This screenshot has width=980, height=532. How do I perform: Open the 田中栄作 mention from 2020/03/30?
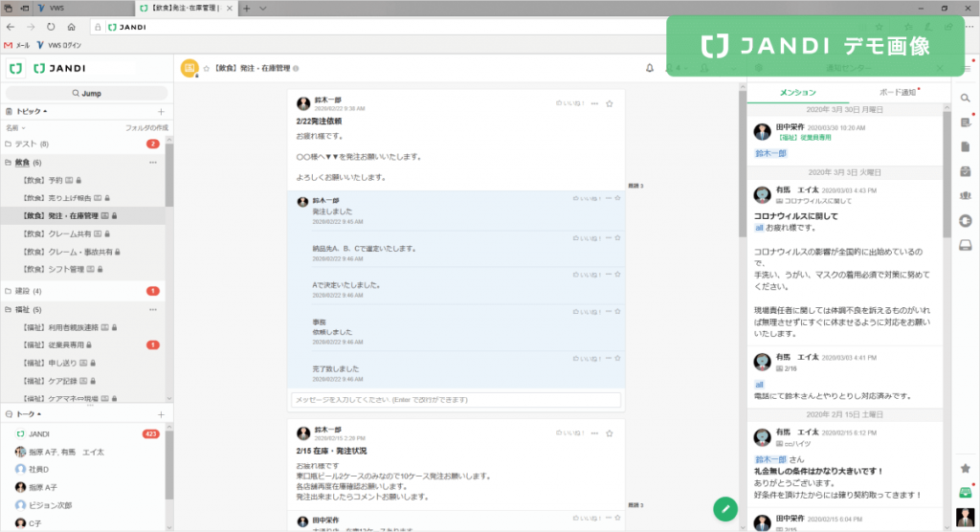point(845,140)
